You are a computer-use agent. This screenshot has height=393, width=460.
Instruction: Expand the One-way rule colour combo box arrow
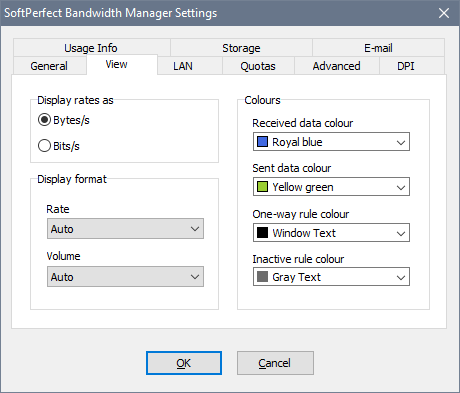coord(401,233)
